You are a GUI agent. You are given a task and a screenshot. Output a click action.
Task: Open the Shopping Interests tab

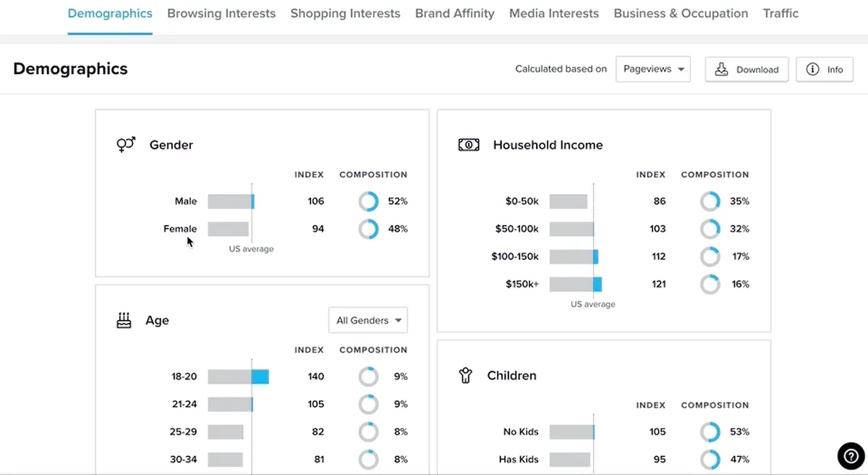345,13
